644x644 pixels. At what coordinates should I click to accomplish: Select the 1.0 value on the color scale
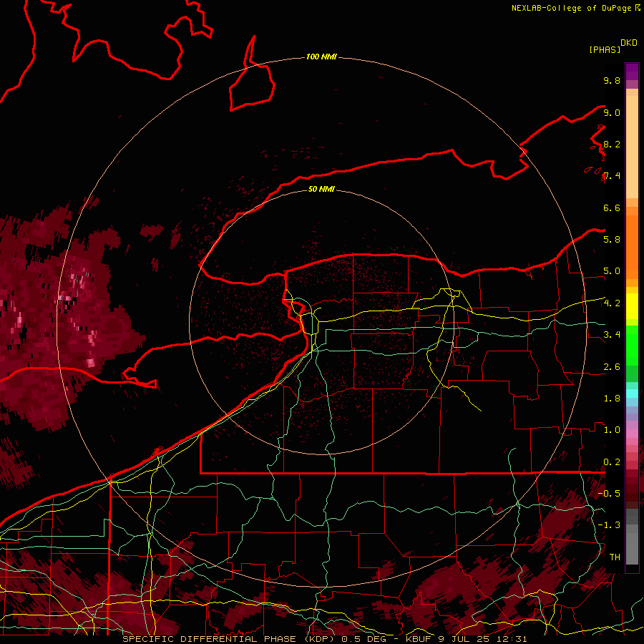(x=612, y=429)
